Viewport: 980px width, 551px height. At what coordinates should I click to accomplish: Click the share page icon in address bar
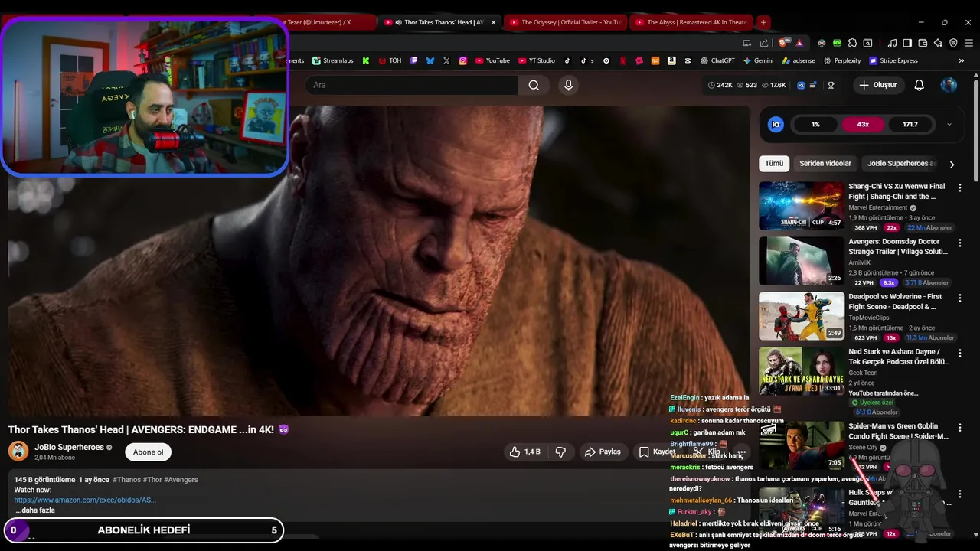point(764,43)
